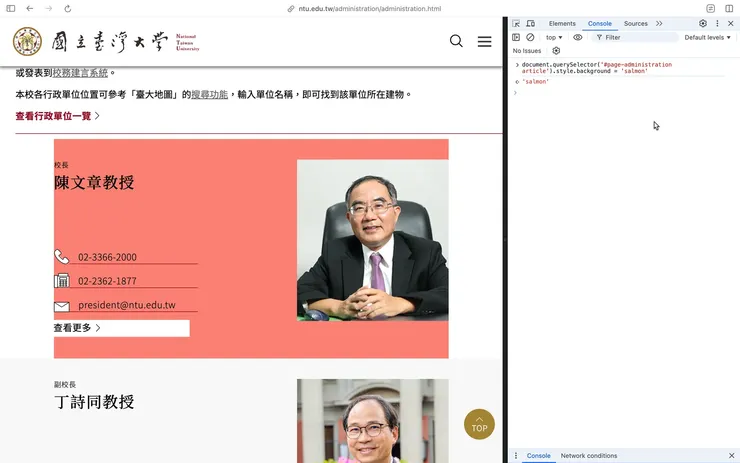This screenshot has height=463, width=740.
Task: Click the No Issues label
Action: pos(527,51)
